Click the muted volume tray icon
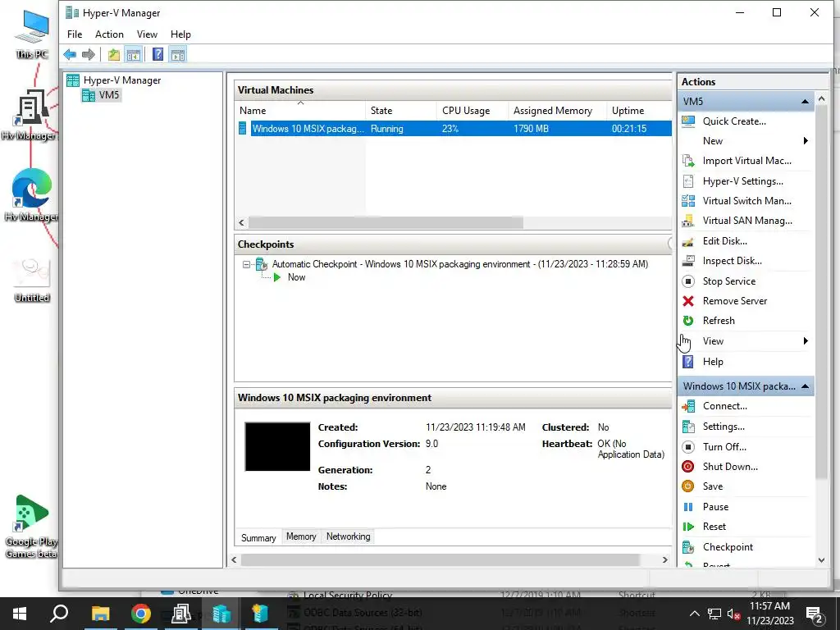 point(733,614)
